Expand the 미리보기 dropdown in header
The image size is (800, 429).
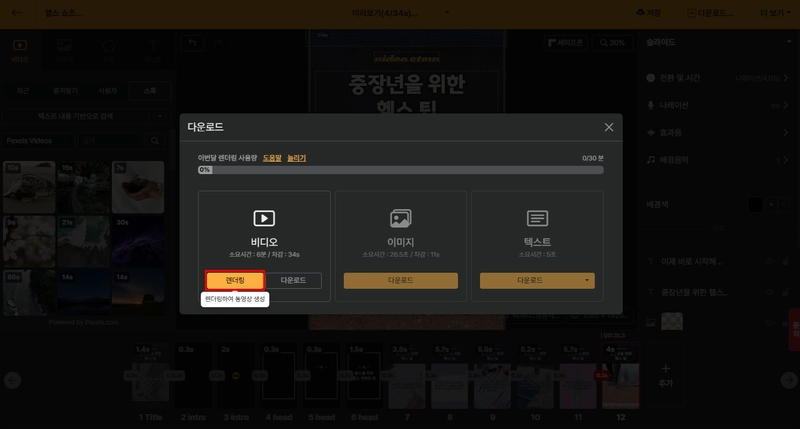click(x=447, y=13)
